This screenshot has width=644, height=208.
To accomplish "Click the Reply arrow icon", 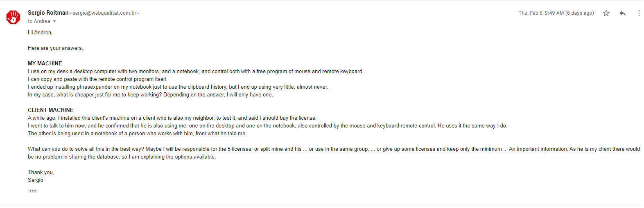I will point(623,13).
